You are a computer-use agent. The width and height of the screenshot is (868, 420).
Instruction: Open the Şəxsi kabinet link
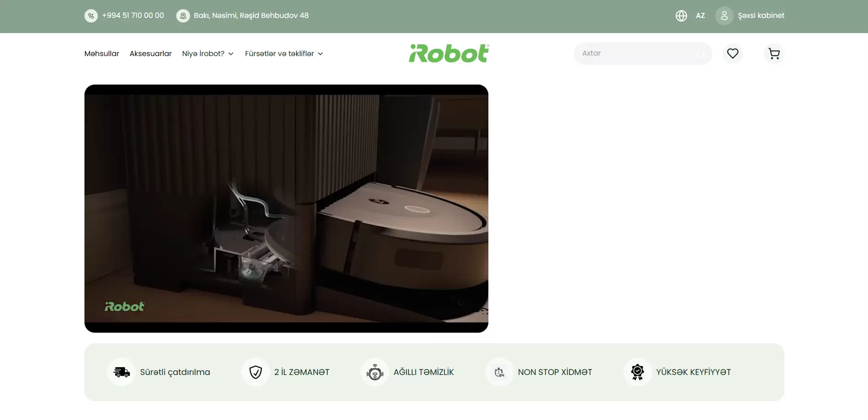pos(761,16)
